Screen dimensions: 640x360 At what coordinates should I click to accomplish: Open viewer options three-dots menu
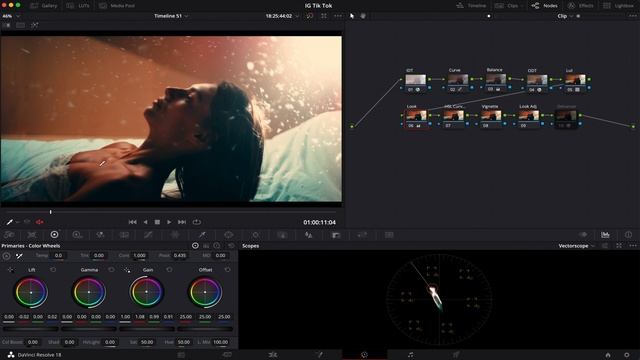(338, 16)
